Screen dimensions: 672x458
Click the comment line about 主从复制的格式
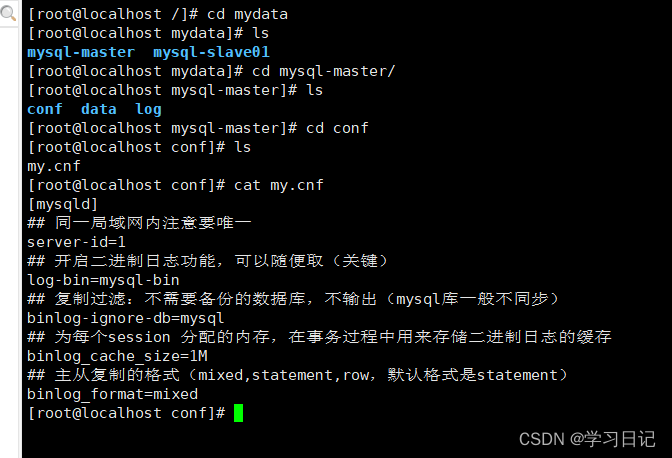click(297, 375)
